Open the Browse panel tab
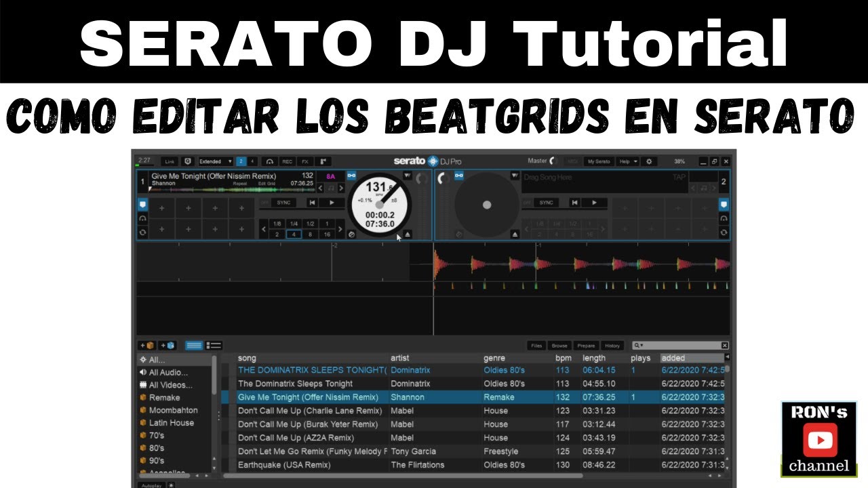This screenshot has width=868, height=488. pos(559,346)
